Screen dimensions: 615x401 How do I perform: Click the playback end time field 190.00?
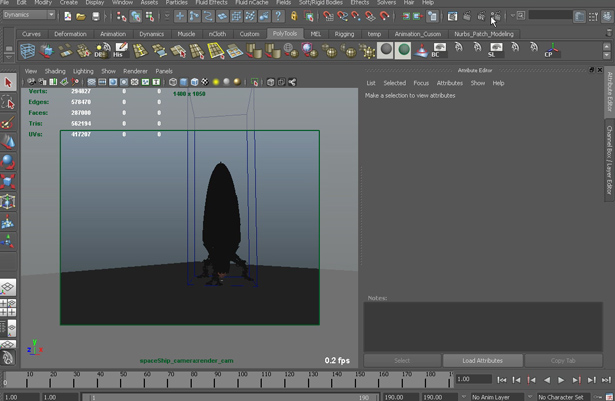click(x=401, y=397)
